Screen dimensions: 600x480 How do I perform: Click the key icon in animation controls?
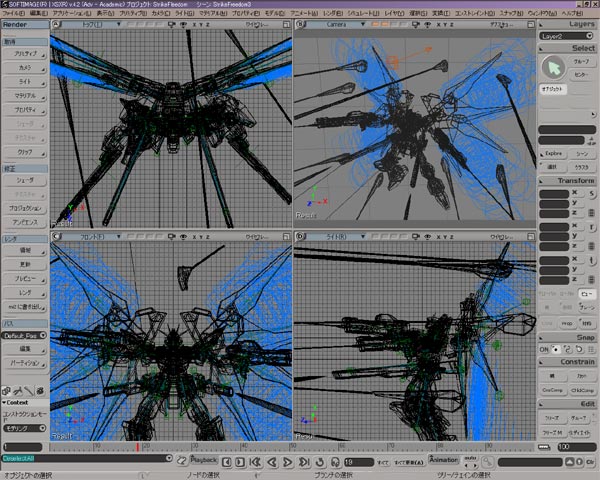coord(487,462)
